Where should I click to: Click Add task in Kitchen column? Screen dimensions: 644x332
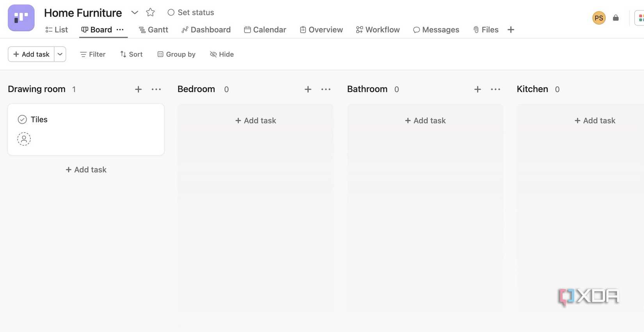coord(595,121)
